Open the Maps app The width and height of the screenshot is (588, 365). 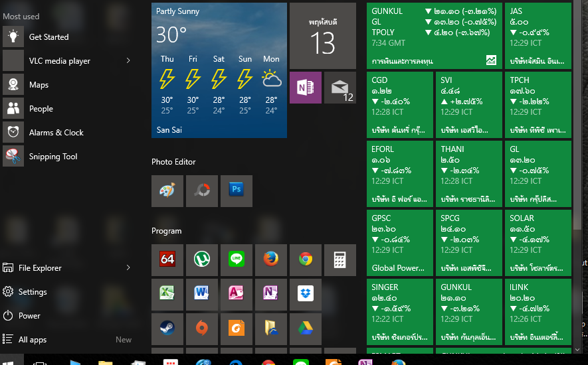(x=68, y=85)
